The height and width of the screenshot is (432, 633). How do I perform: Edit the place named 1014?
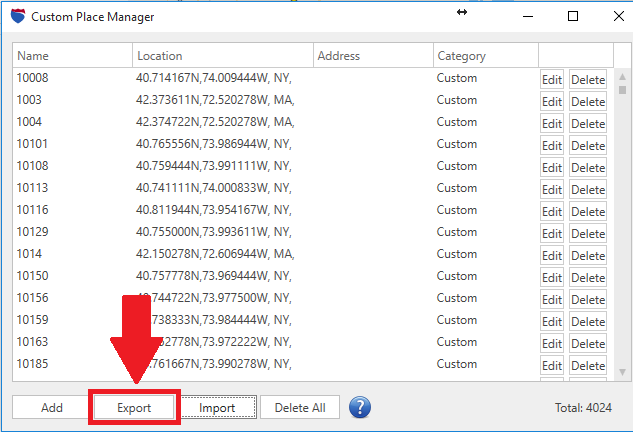pos(552,256)
